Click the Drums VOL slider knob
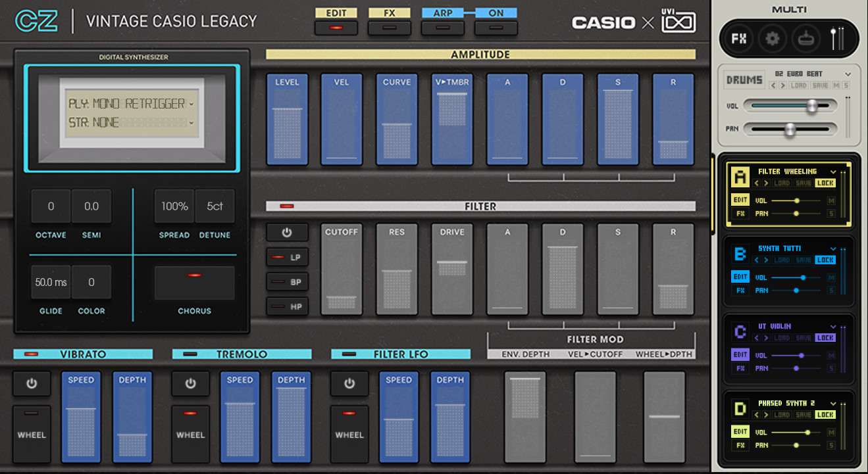 (812, 105)
